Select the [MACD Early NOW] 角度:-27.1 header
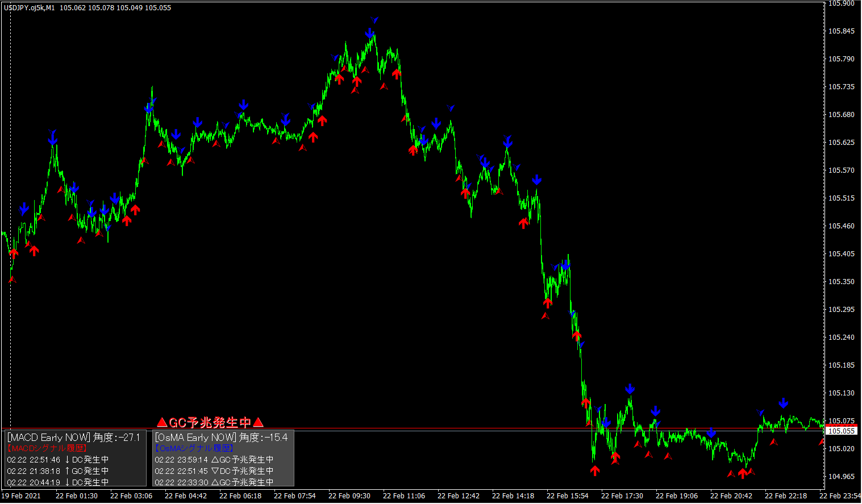Screen dimensions: 862x504 [x=73, y=438]
